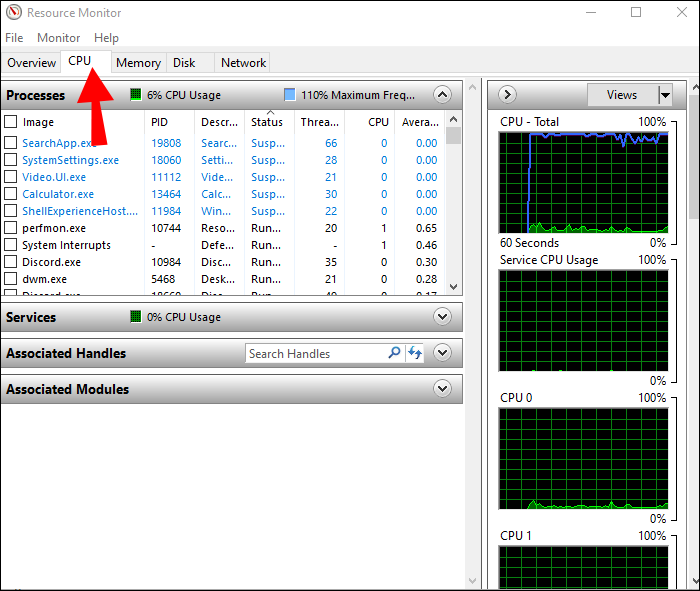Click the Views button
This screenshot has width=700, height=591.
[622, 95]
